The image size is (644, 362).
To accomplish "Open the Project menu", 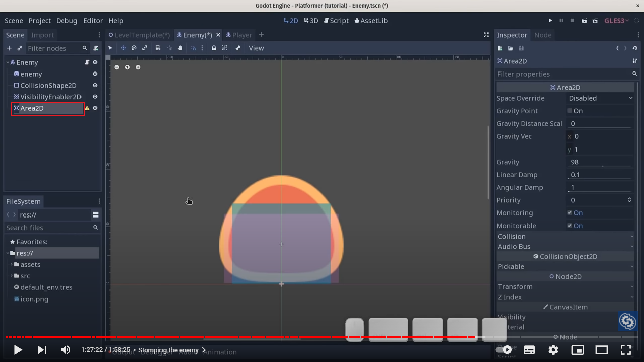I will [x=40, y=21].
